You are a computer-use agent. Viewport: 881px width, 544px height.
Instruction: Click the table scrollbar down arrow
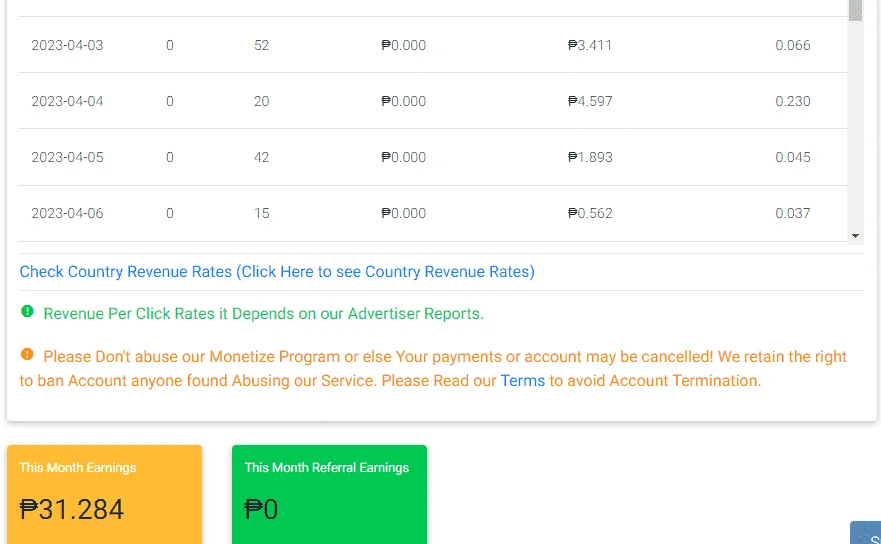855,236
